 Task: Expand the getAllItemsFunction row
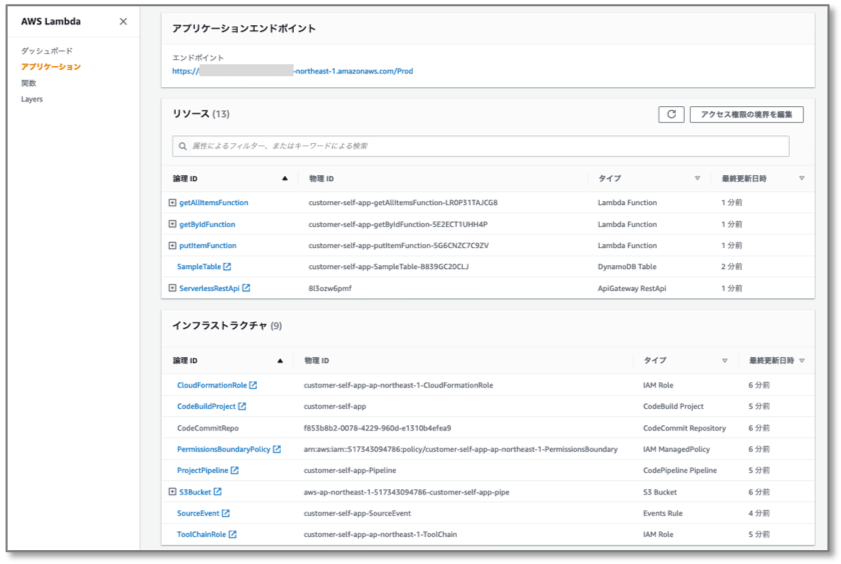coord(172,203)
